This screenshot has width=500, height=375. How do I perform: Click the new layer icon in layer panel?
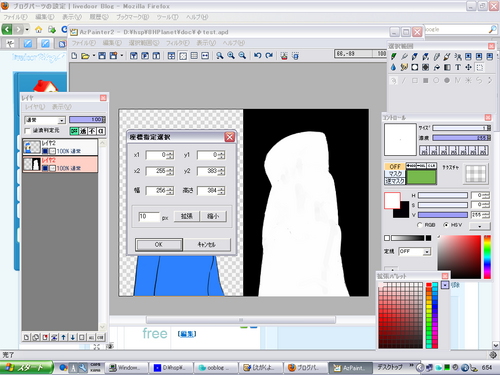click(26, 337)
